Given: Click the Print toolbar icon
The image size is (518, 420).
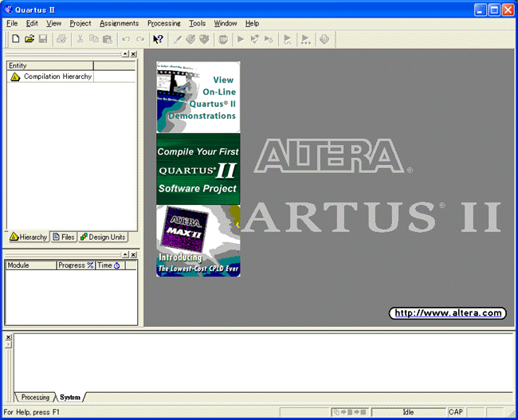Looking at the screenshot, I should [x=61, y=38].
